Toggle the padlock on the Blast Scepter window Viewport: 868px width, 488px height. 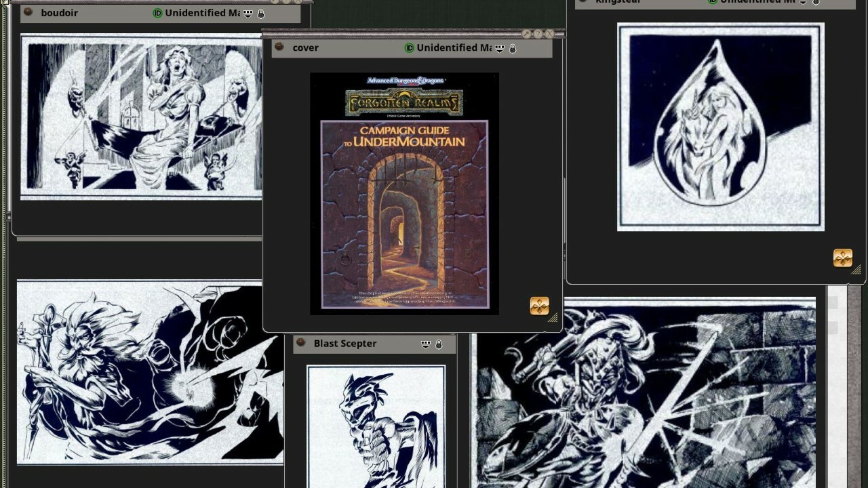click(x=439, y=344)
